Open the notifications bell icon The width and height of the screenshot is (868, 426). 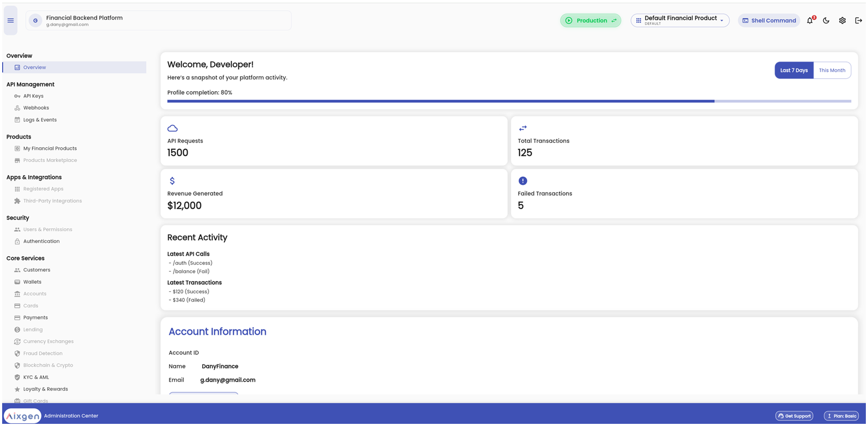tap(810, 20)
